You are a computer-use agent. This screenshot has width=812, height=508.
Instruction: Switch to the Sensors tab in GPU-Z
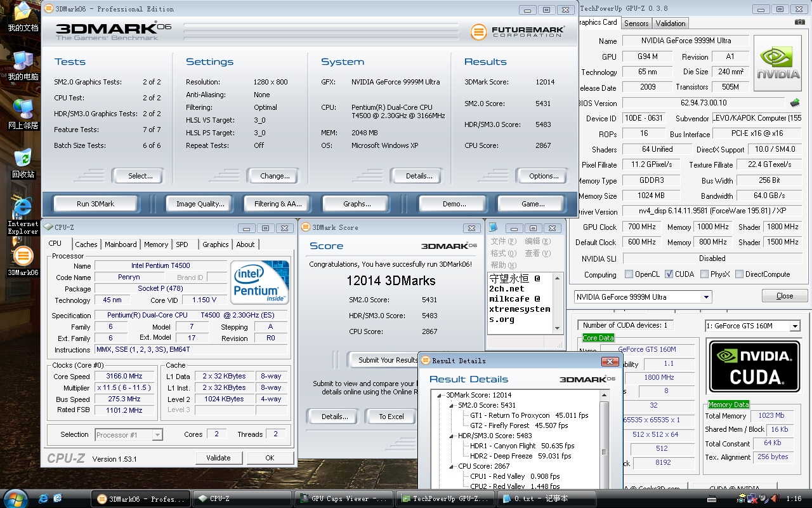tap(636, 23)
